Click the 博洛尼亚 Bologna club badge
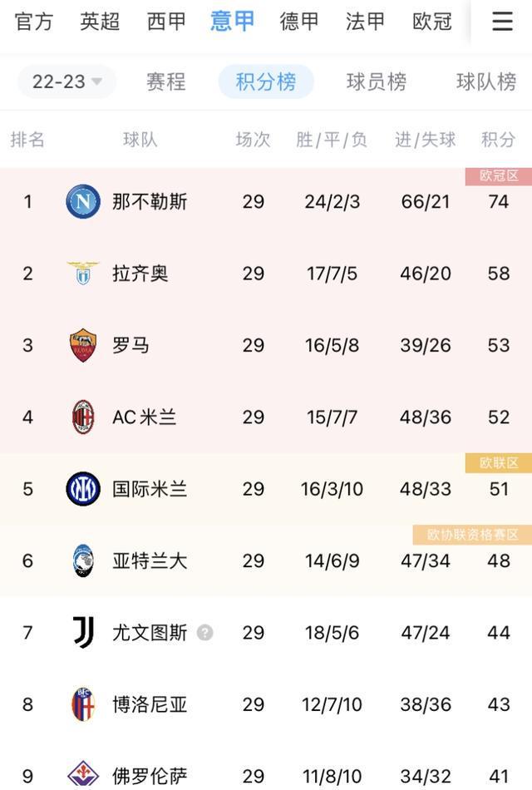The width and height of the screenshot is (532, 790). click(81, 704)
